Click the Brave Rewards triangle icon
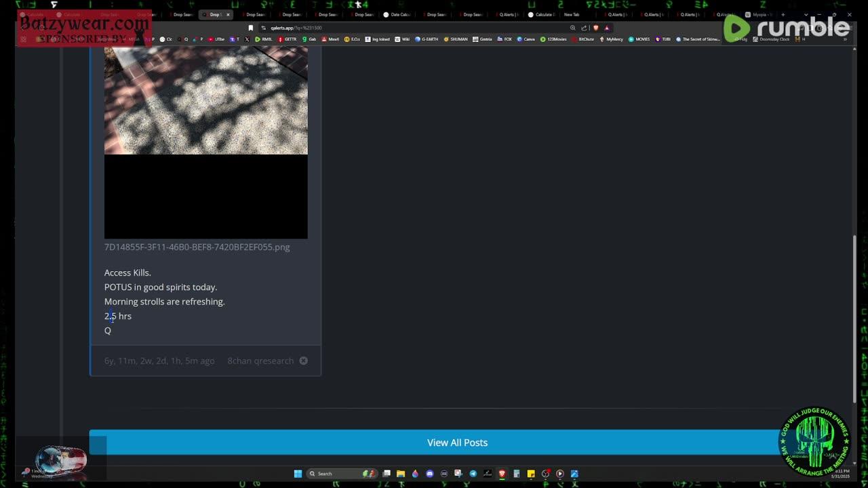Image resolution: width=868 pixels, height=488 pixels. click(607, 28)
